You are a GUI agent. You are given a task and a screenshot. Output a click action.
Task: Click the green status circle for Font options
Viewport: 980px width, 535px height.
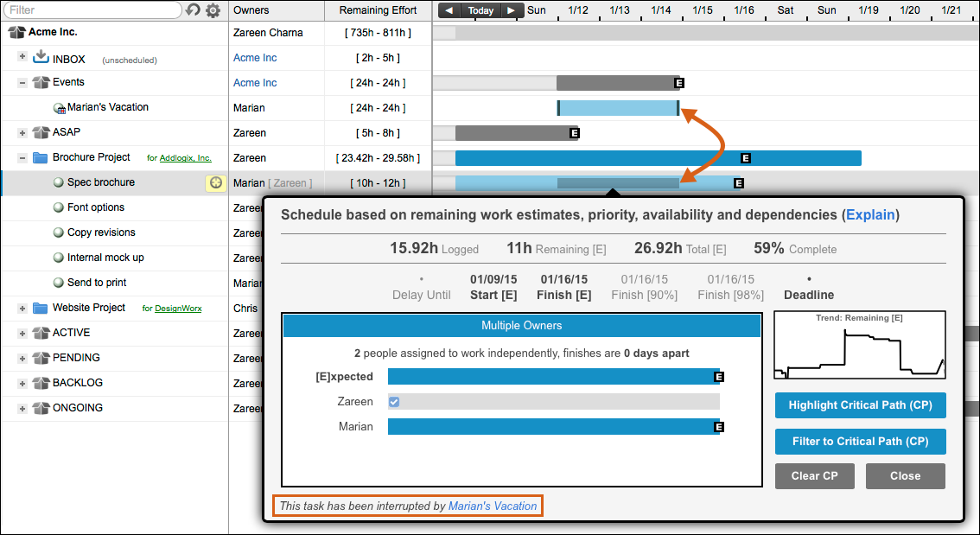pyautogui.click(x=59, y=207)
